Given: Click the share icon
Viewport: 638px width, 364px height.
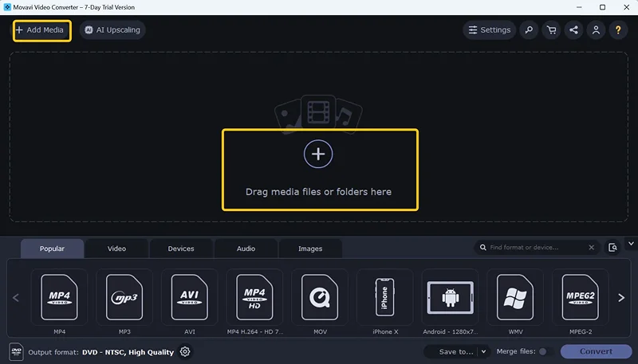Looking at the screenshot, I should coord(573,30).
